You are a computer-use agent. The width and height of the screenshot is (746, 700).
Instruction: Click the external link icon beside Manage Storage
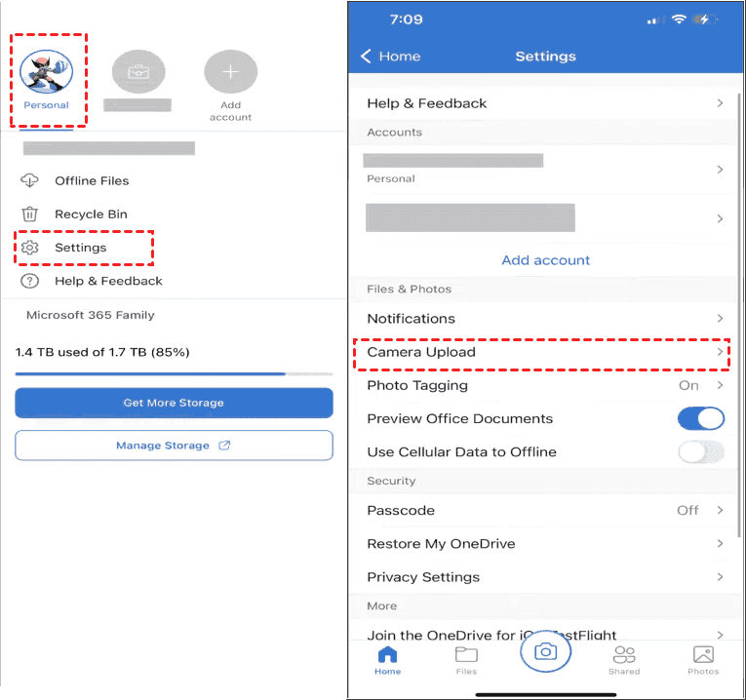point(224,446)
